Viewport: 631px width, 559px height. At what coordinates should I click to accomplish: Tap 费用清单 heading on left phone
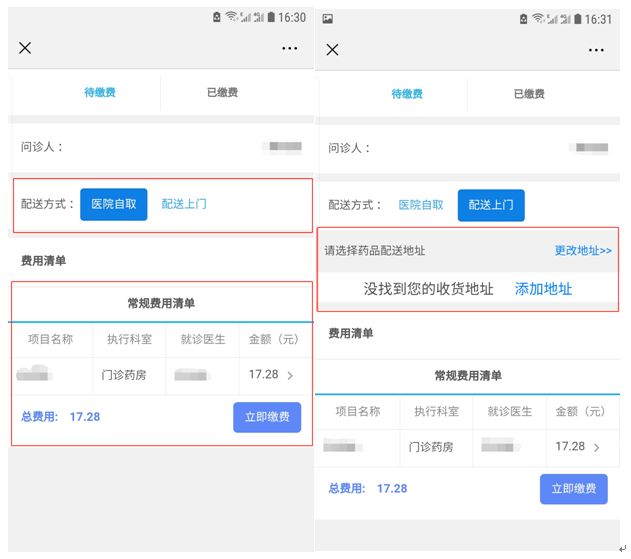(x=43, y=261)
